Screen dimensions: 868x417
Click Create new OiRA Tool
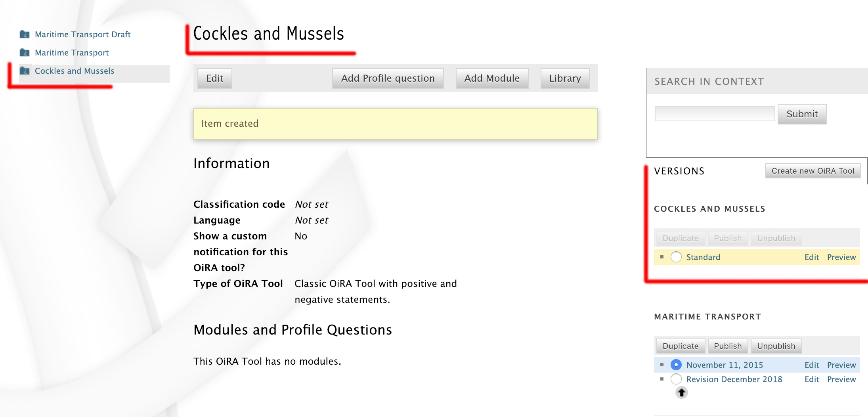click(812, 170)
